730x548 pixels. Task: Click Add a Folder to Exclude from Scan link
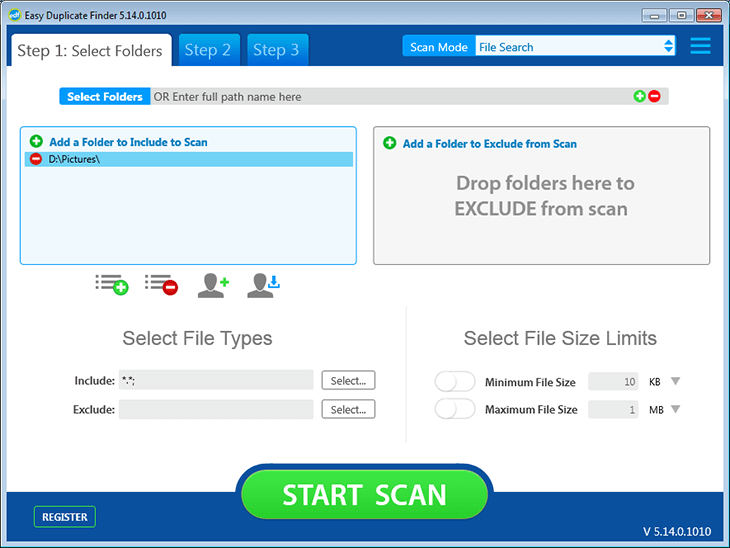coord(490,144)
